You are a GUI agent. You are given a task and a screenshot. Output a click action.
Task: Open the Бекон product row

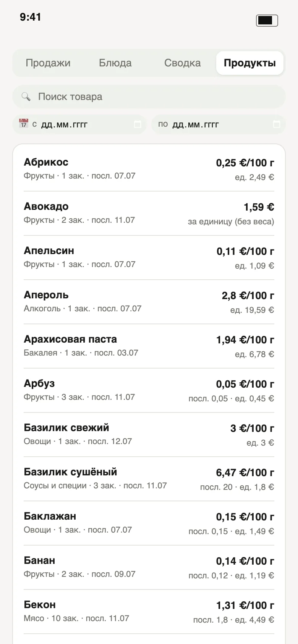(x=149, y=612)
